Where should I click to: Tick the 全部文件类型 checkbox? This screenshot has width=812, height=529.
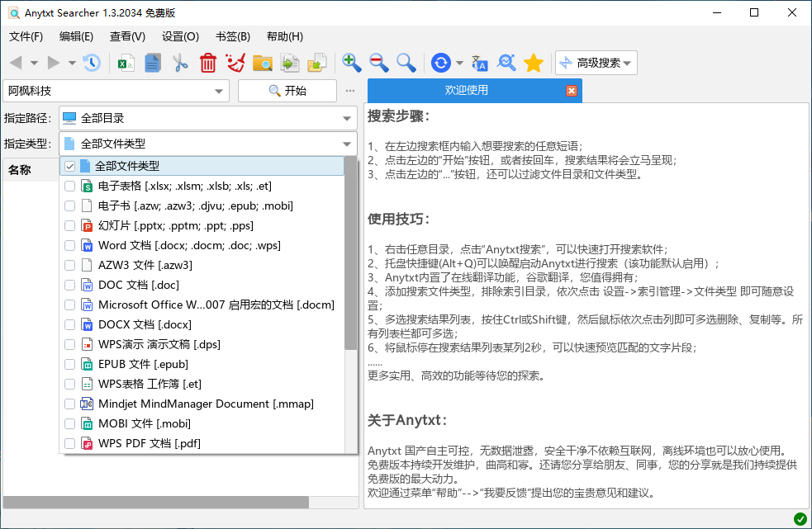pos(70,166)
